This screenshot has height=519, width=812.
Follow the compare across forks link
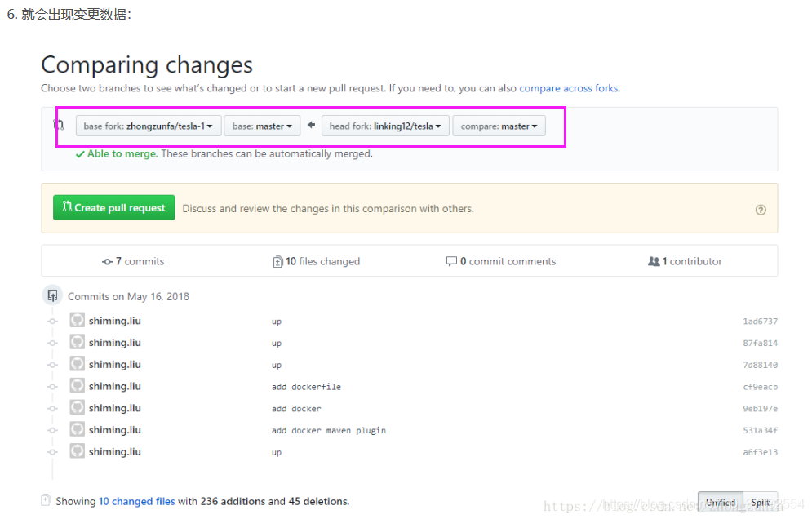coord(569,88)
